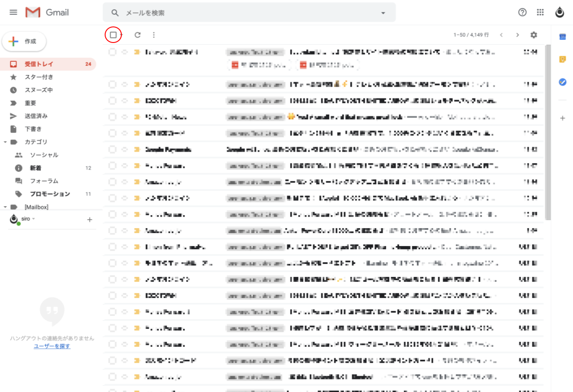Toggle the select-all checkbox in toolbar
This screenshot has height=392, width=573.
[113, 35]
